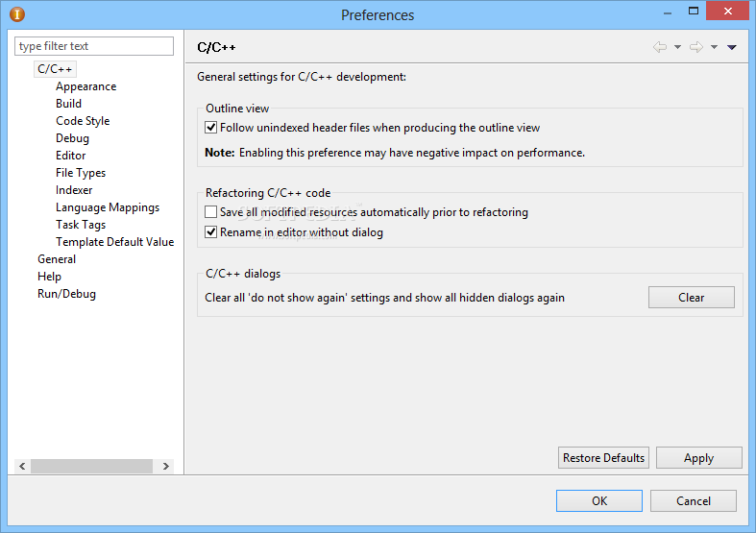Click the Clear button for hidden dialogs
Image resolution: width=756 pixels, height=533 pixels.
coord(692,298)
